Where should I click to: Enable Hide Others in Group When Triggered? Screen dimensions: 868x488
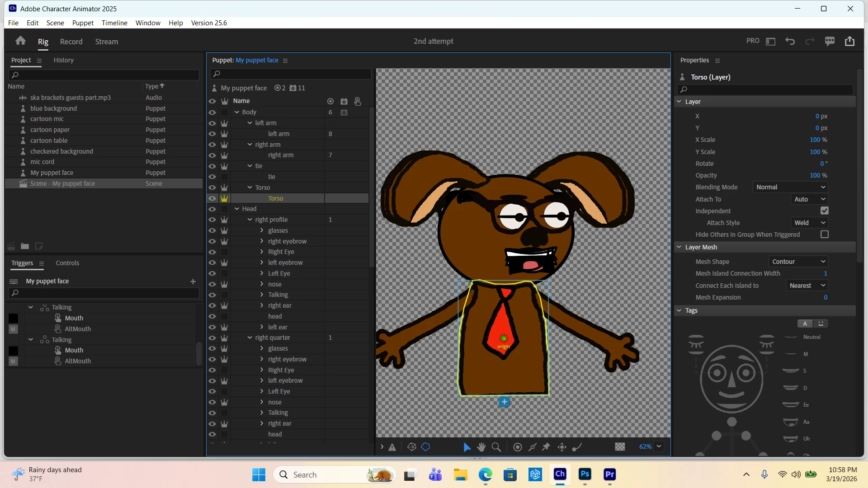point(825,235)
